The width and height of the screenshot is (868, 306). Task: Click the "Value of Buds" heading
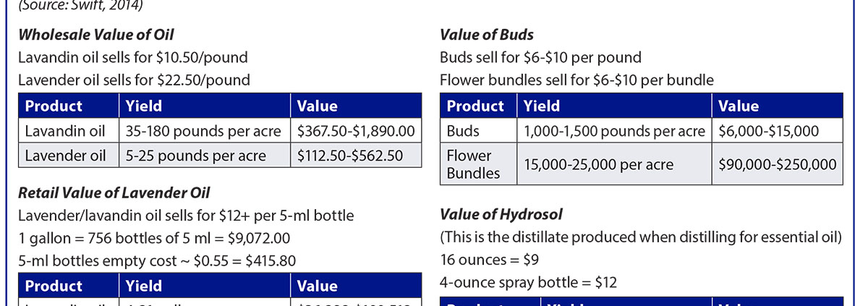tap(487, 35)
